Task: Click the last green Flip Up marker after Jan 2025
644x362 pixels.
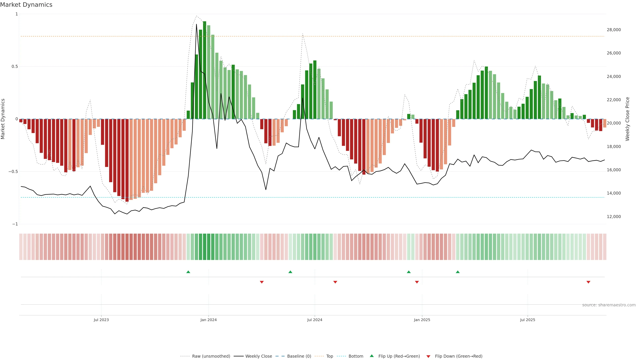Action: coord(458,272)
